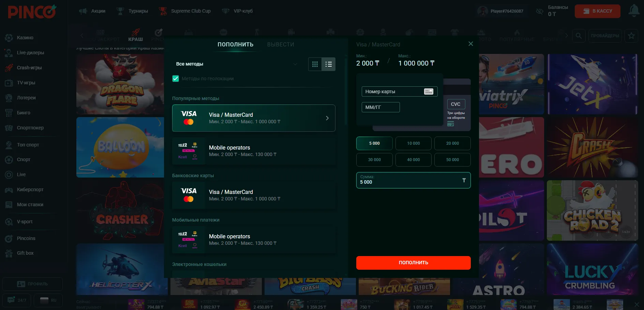Switch to list view of payment methods
The width and height of the screenshot is (644, 310).
coord(329,64)
